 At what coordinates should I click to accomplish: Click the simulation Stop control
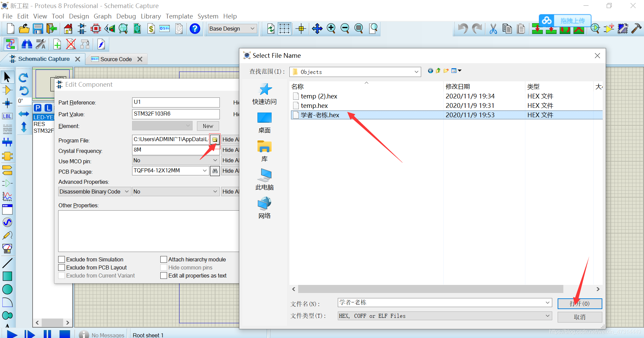coord(65,334)
